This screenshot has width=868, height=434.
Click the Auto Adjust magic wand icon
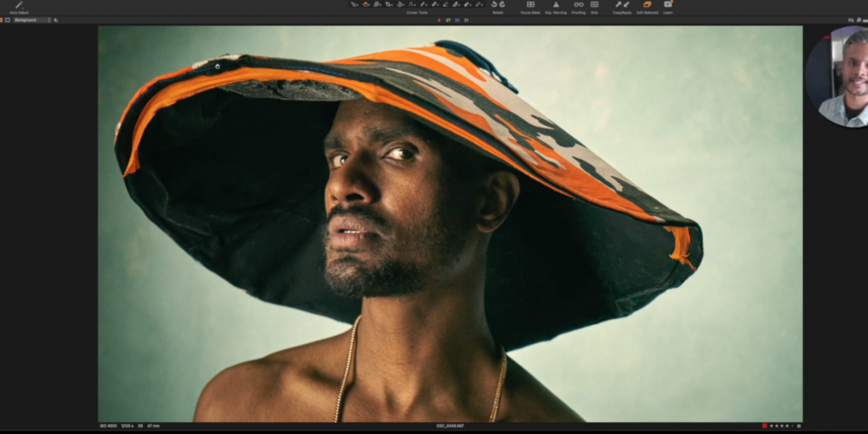coord(18,5)
